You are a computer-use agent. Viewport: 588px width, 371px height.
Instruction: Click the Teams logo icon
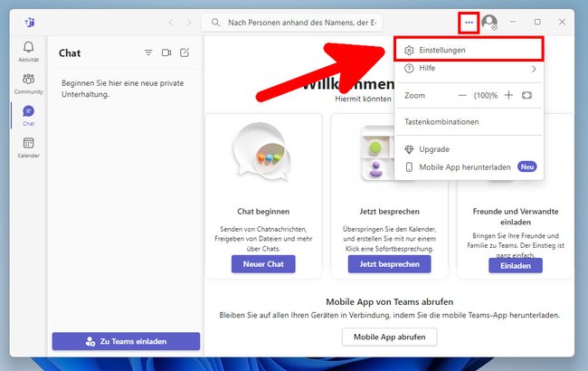pos(29,22)
